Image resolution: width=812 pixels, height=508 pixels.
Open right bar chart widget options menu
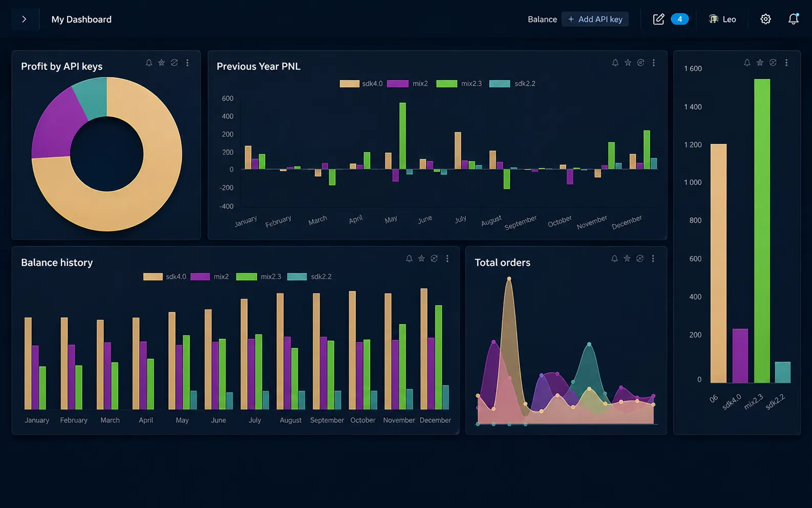pos(786,62)
